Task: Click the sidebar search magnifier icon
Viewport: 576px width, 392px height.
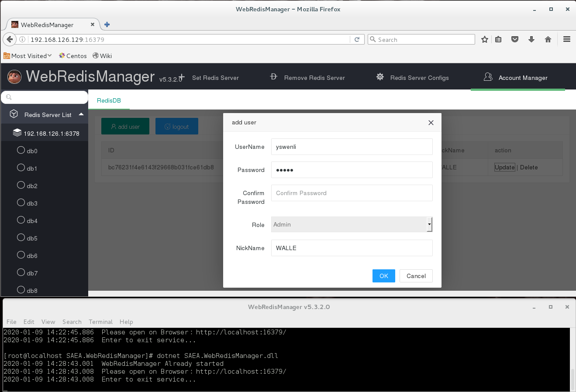Action: click(9, 97)
